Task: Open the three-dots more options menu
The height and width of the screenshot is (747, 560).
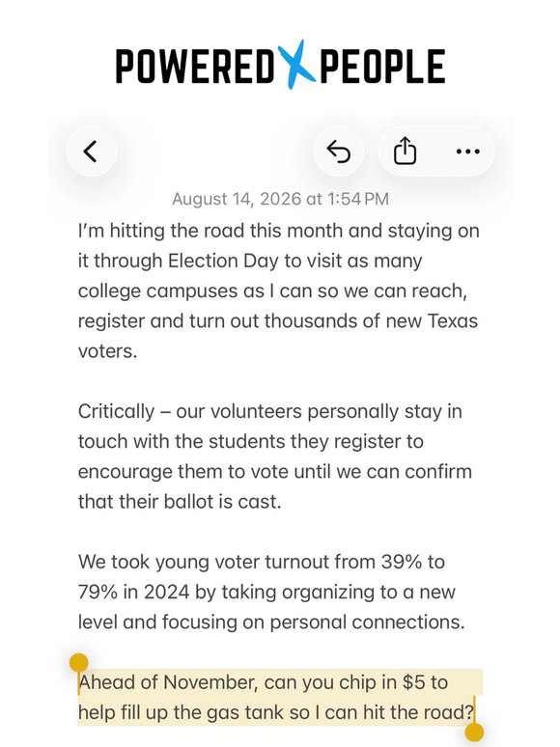Action: (467, 152)
